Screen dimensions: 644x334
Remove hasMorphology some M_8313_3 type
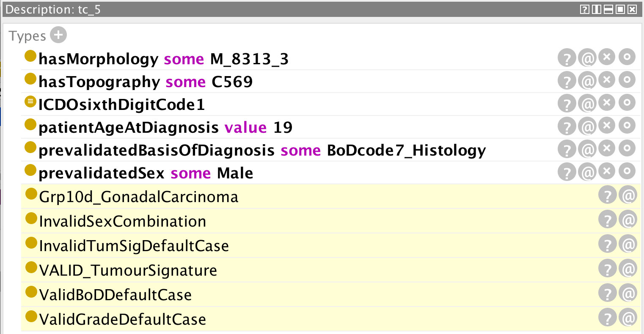click(x=607, y=57)
